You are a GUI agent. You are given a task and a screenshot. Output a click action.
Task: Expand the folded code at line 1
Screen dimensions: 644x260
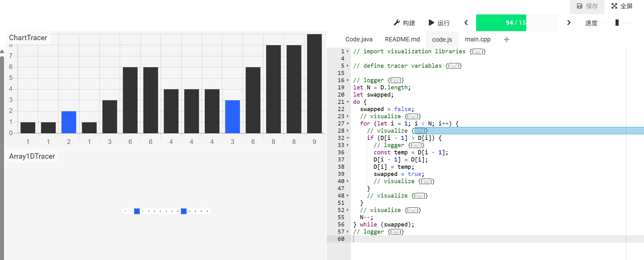point(348,51)
